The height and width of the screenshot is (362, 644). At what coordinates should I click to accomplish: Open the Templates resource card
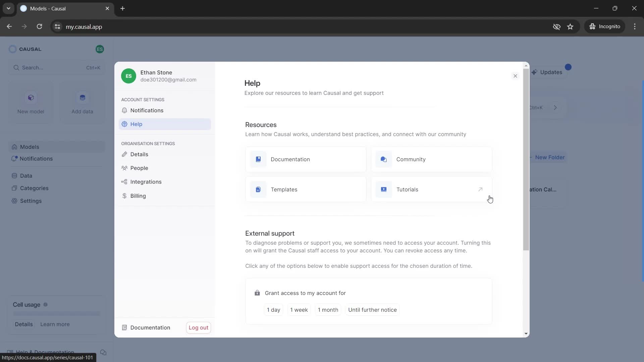306,189
